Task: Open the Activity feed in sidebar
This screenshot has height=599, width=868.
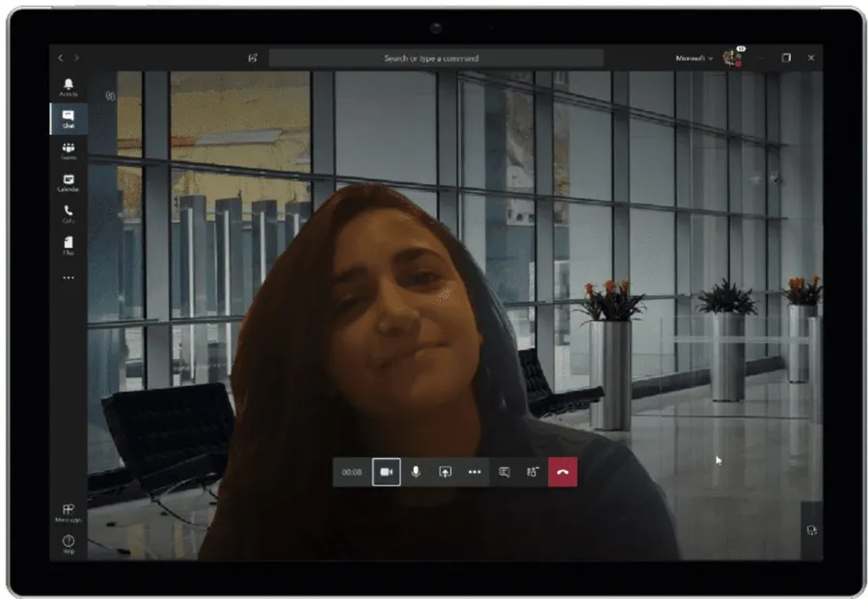Action: (68, 87)
